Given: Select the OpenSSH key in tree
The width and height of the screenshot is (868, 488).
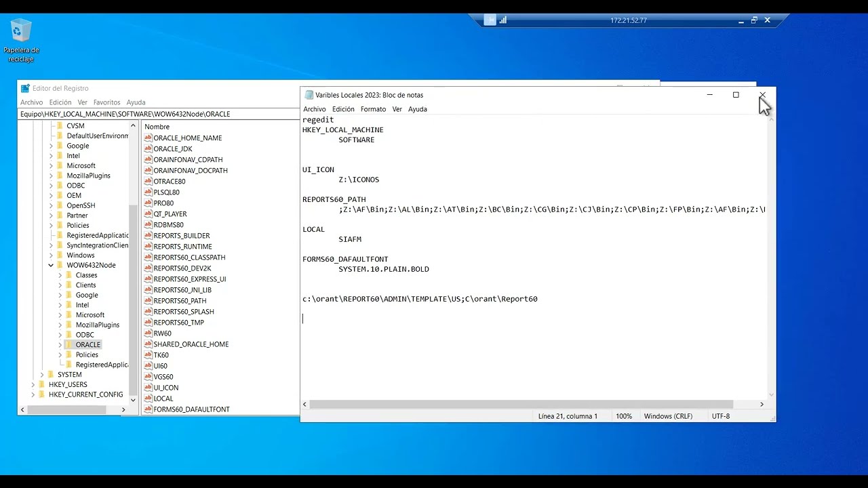Looking at the screenshot, I should 80,205.
